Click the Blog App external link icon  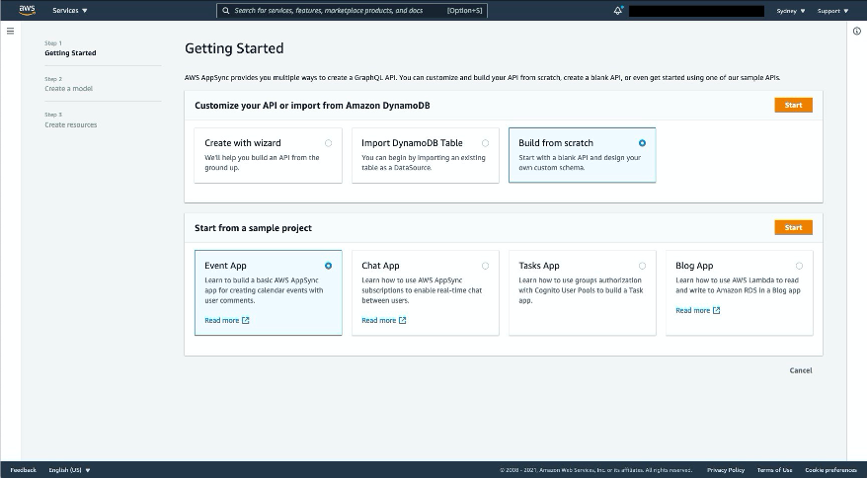(x=716, y=310)
